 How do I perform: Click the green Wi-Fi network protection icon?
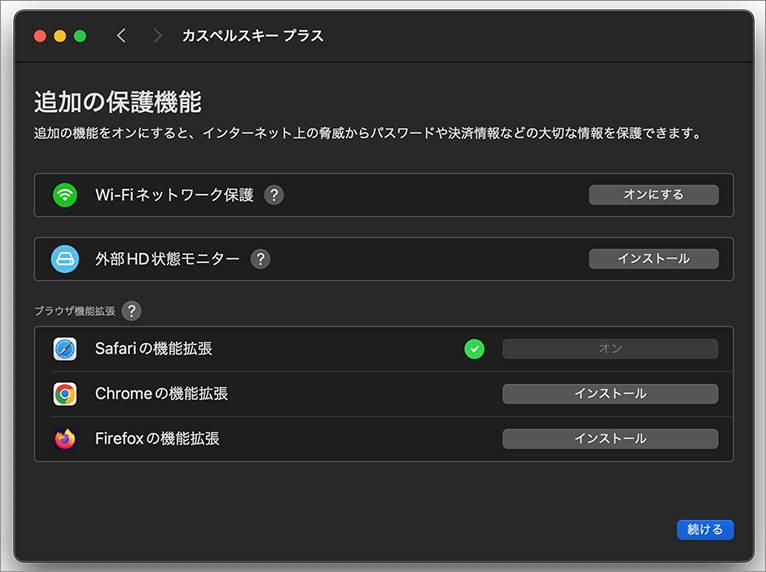[x=65, y=195]
